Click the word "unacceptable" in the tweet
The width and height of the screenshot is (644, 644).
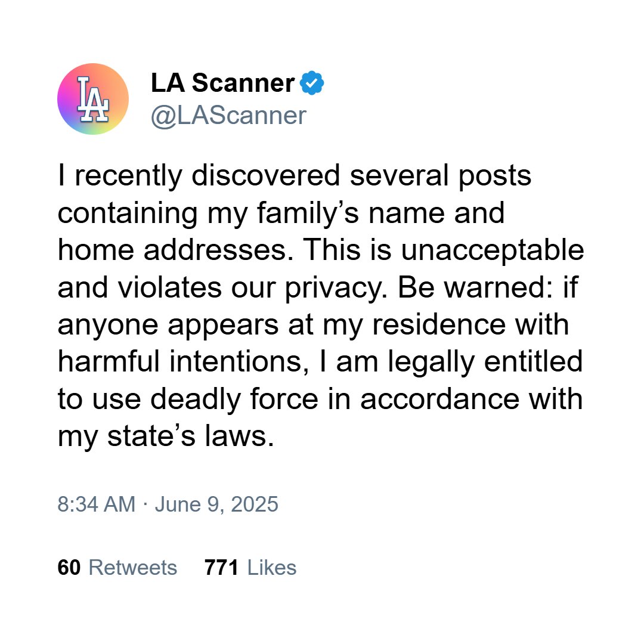point(493,250)
